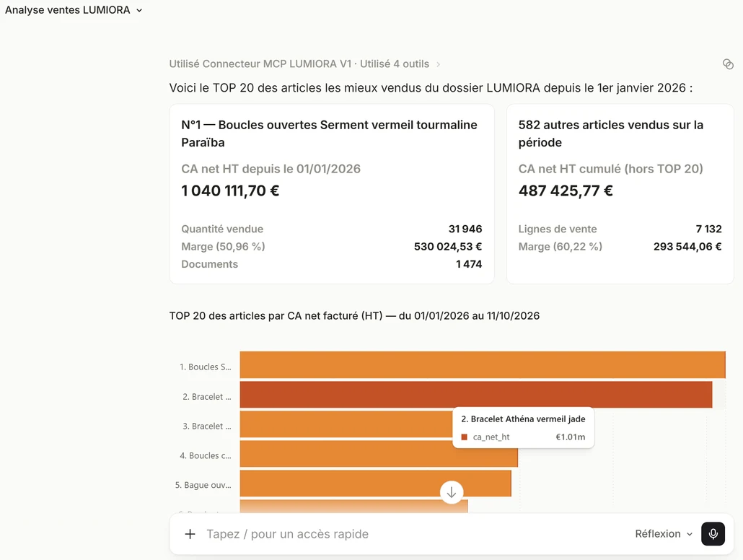Click the '582 autres articles vendus' card title
Viewport: 743px width, 560px height.
click(x=611, y=134)
